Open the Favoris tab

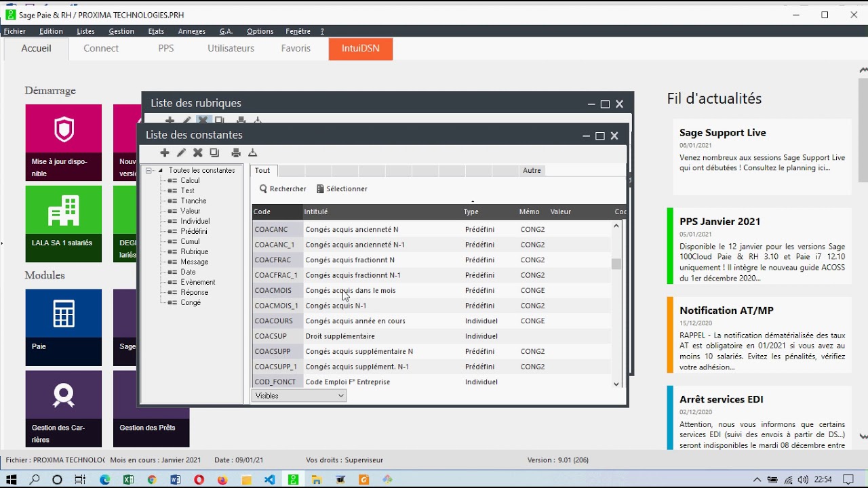point(296,49)
